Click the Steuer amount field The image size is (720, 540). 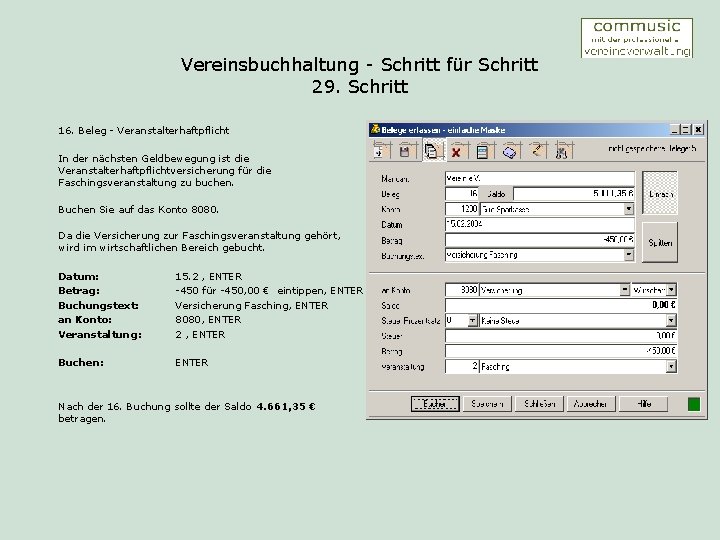click(561, 336)
